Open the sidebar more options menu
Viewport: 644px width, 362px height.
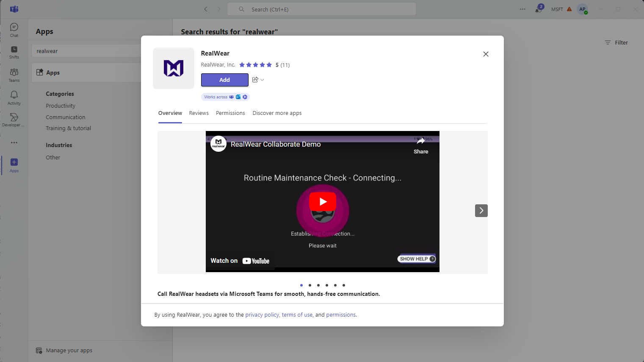pyautogui.click(x=14, y=142)
